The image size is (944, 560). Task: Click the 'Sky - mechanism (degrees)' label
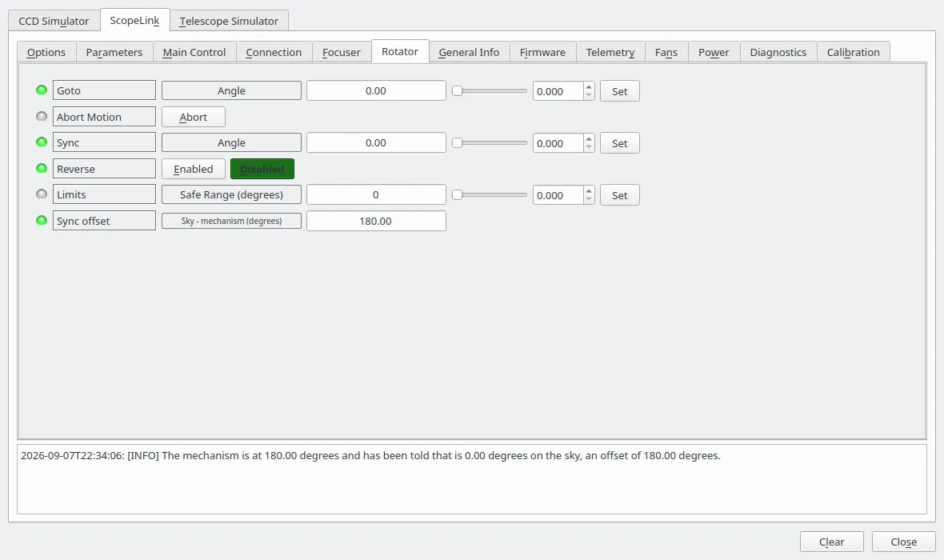click(232, 221)
